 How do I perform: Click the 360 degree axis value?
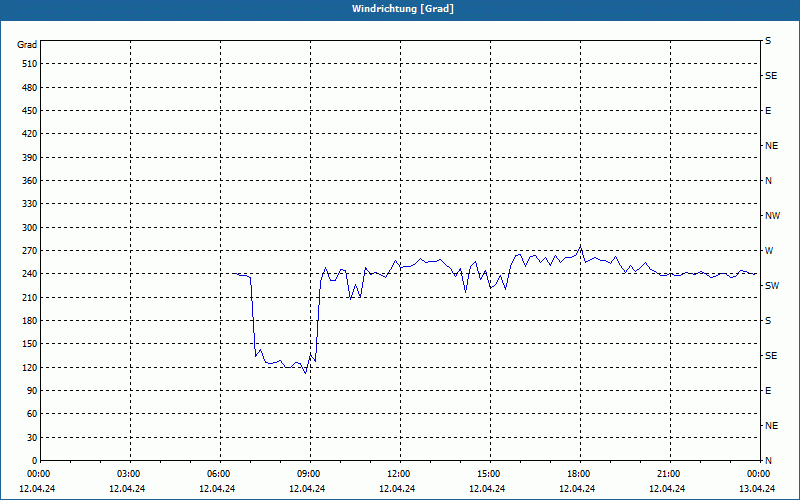pyautogui.click(x=30, y=181)
